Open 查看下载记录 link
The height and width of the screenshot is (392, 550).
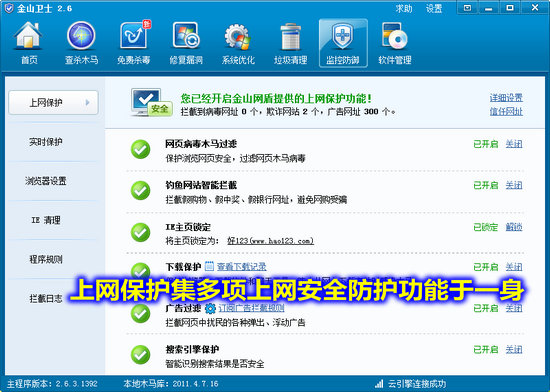(x=241, y=267)
